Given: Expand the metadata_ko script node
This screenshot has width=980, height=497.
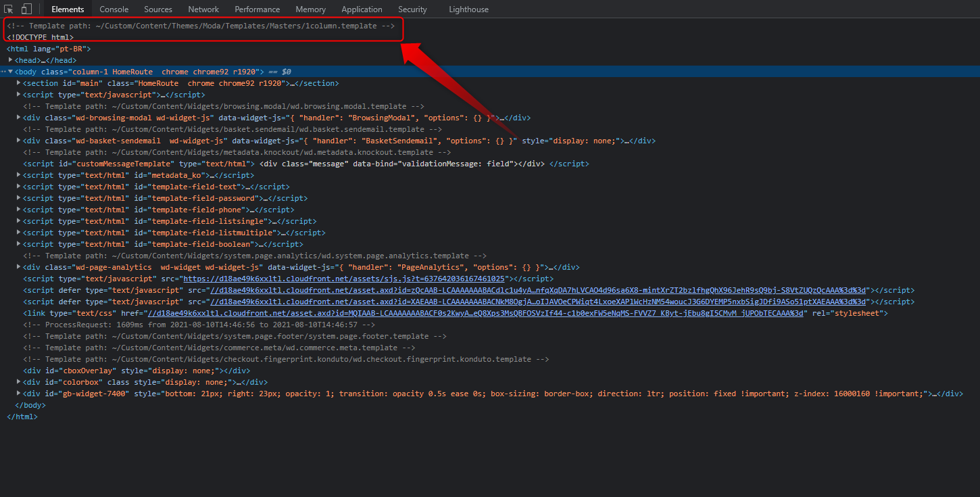Looking at the screenshot, I should click(x=18, y=175).
